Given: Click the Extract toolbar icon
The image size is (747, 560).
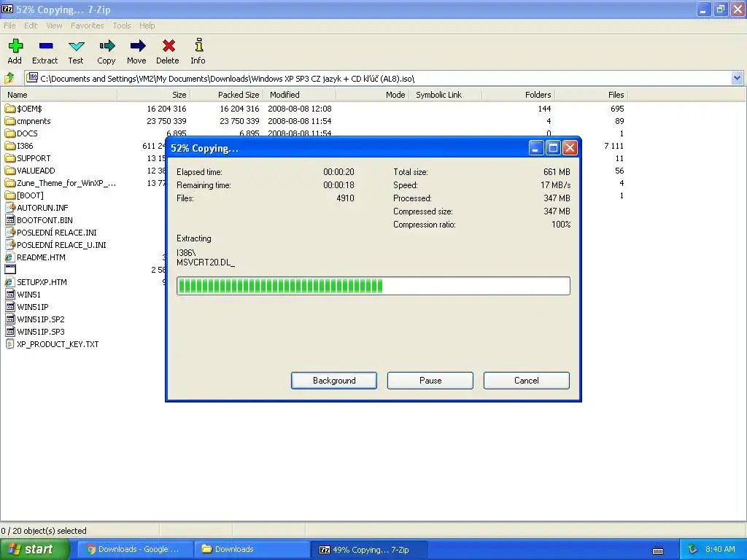Looking at the screenshot, I should coord(46,46).
